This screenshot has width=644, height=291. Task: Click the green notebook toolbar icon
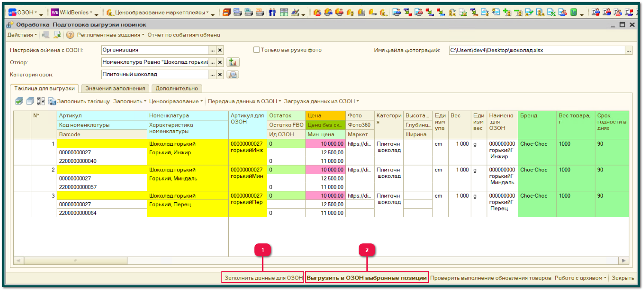click(x=574, y=12)
